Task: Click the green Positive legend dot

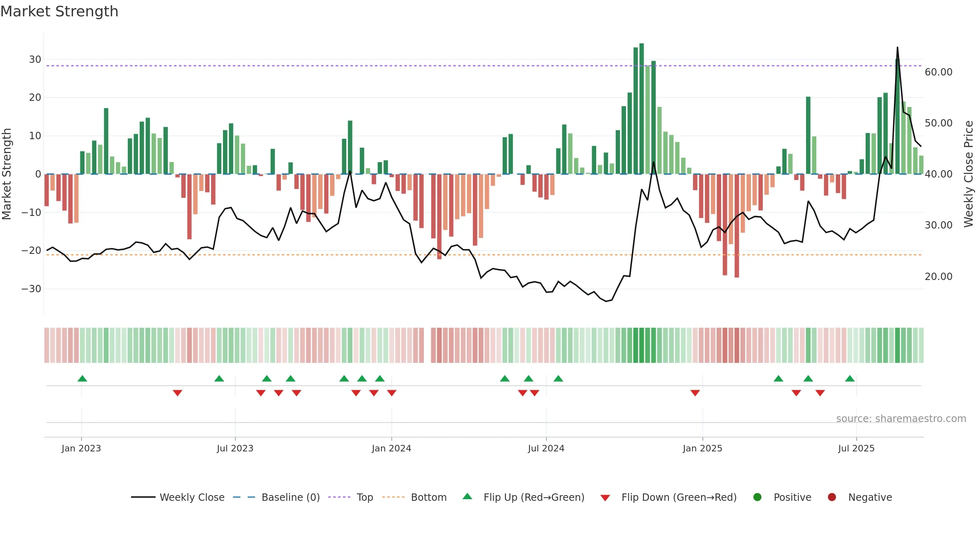Action: pos(757,497)
